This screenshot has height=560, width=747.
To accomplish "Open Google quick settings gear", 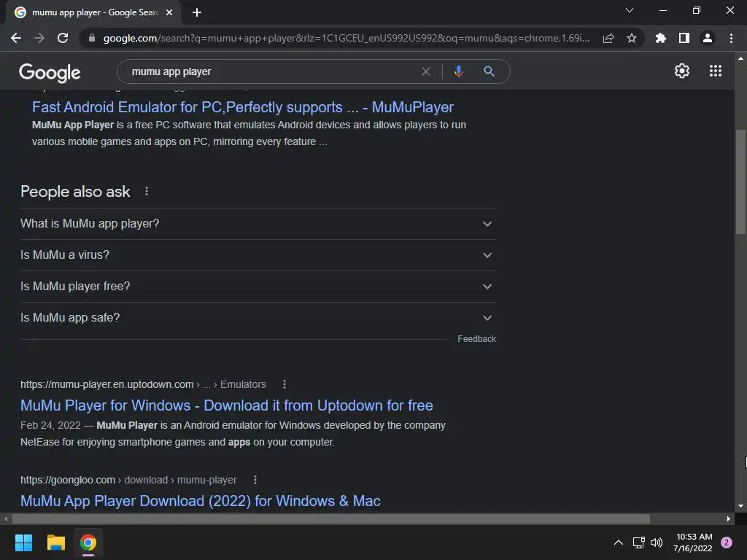I will (x=682, y=71).
